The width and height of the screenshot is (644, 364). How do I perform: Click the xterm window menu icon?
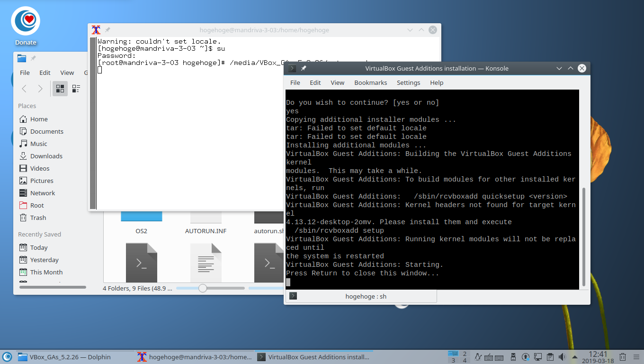pos(96,30)
